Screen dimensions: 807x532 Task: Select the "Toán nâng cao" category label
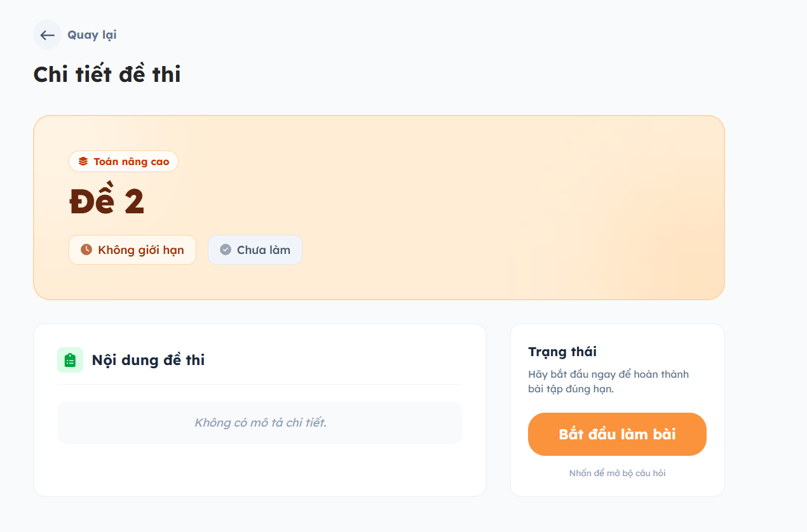[x=132, y=161]
